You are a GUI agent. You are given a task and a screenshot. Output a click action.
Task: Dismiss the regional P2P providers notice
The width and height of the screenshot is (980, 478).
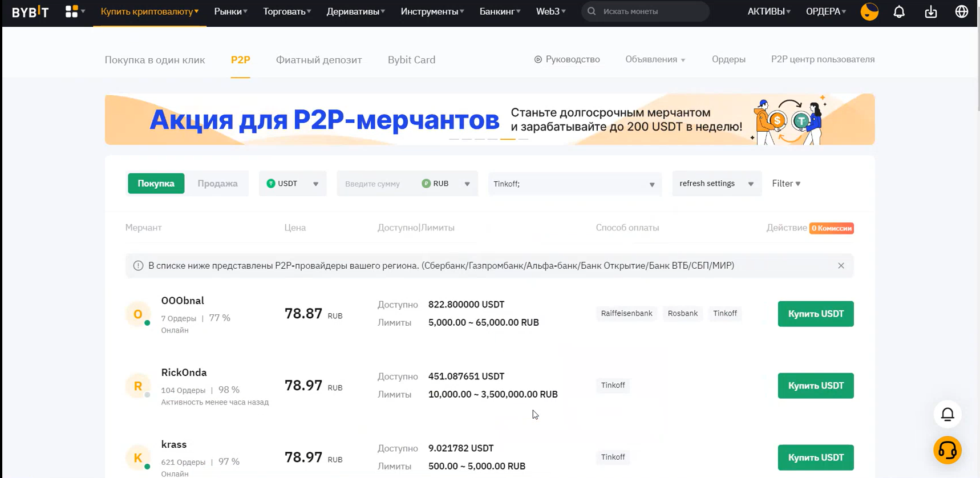[841, 266]
